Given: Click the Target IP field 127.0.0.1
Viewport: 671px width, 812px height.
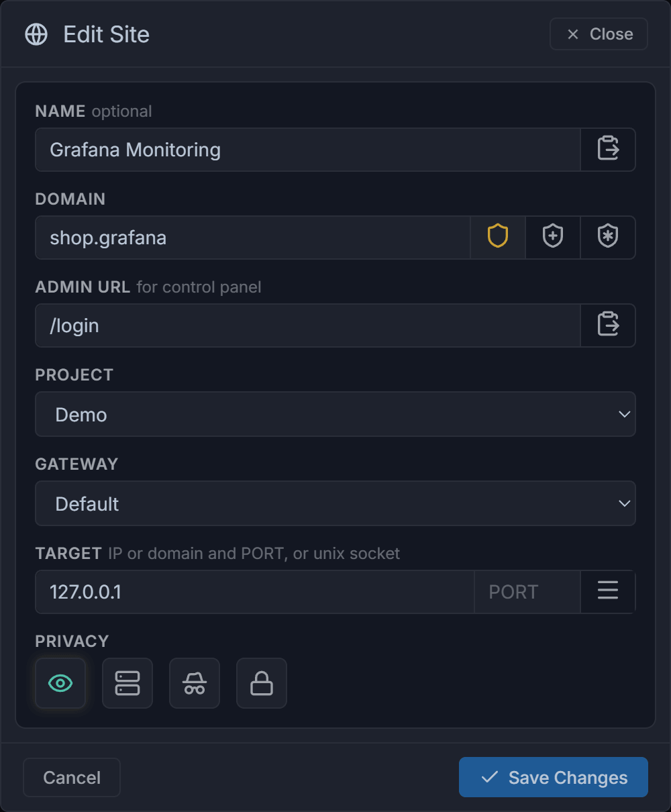Looking at the screenshot, I should point(255,591).
